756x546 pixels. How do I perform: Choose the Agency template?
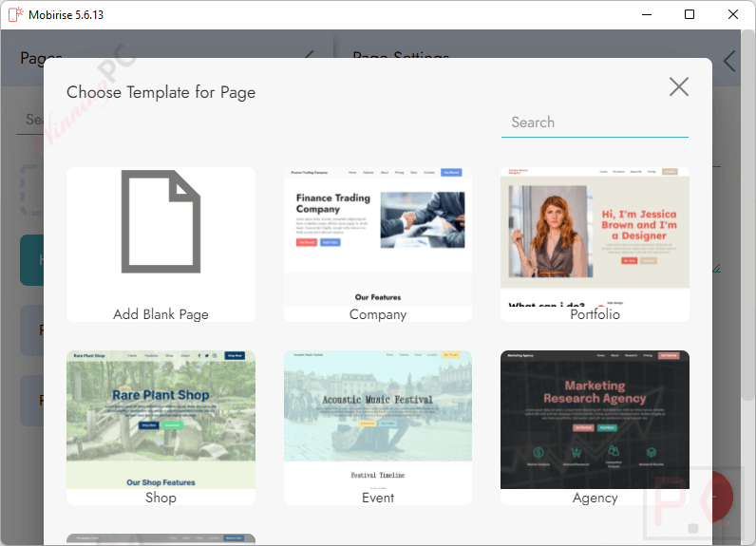[x=595, y=427]
